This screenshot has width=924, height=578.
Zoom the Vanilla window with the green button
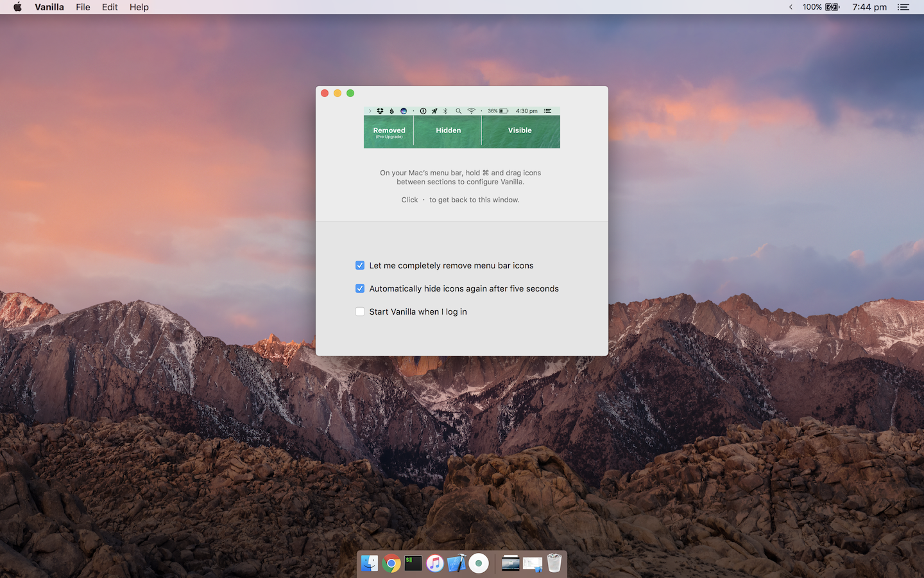(x=350, y=93)
